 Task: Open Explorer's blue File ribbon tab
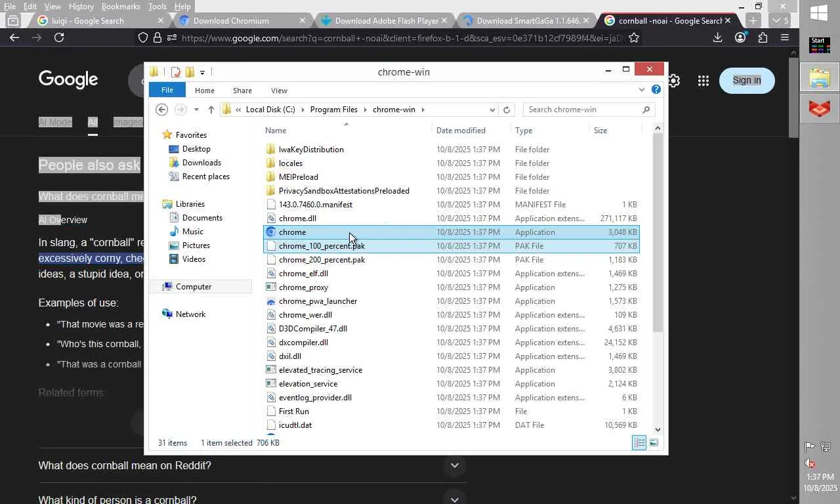(167, 90)
